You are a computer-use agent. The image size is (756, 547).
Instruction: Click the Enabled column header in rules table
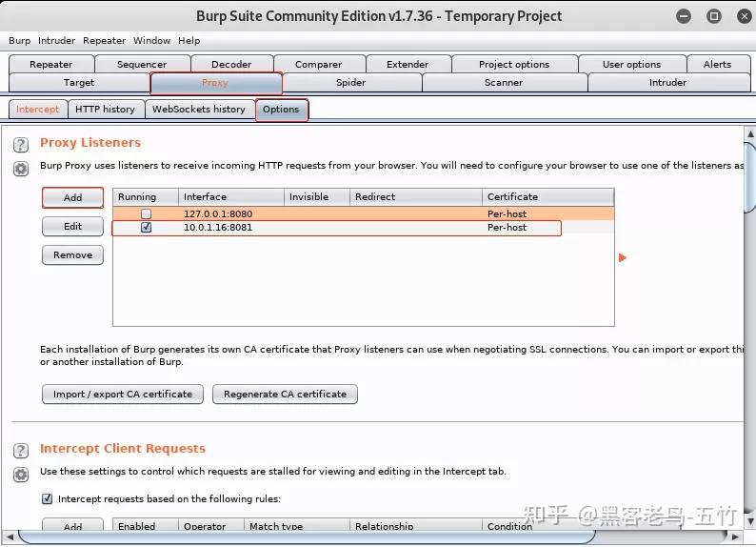[146, 525]
